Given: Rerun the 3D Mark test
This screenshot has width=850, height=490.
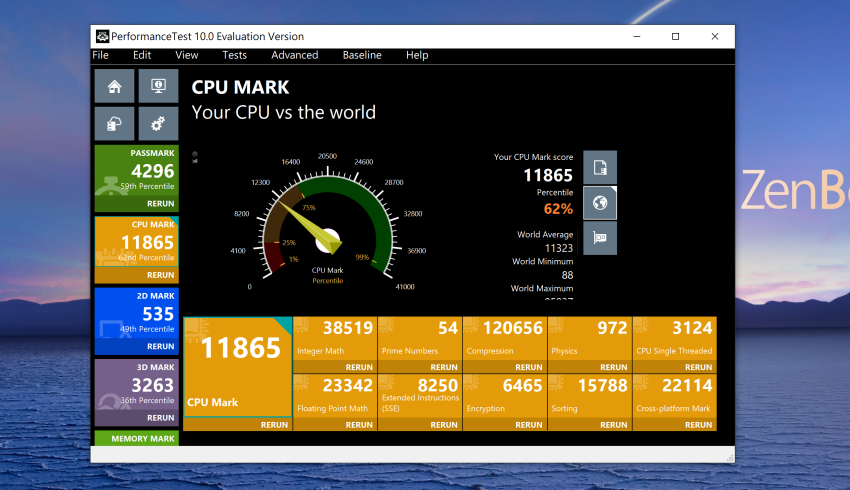Looking at the screenshot, I should click(x=160, y=418).
